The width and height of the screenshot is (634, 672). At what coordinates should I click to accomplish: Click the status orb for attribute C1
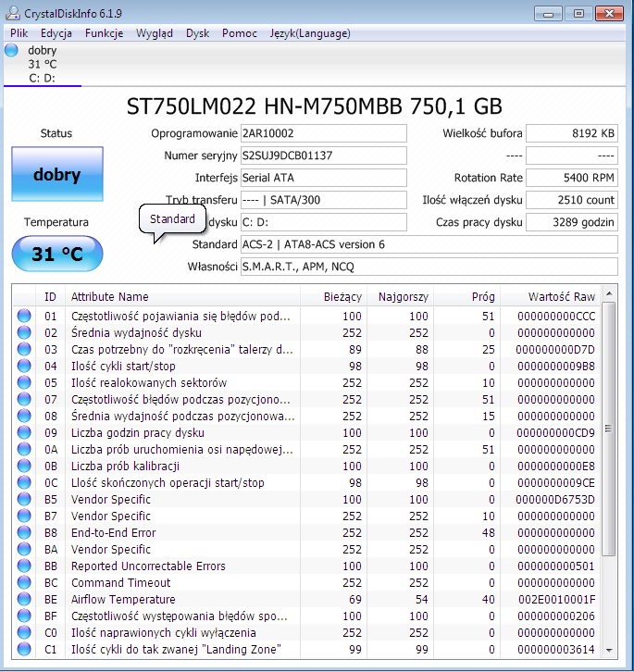tap(24, 649)
